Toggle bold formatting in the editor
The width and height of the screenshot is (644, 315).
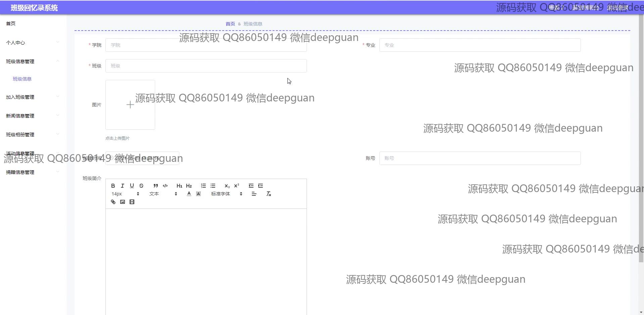point(113,186)
